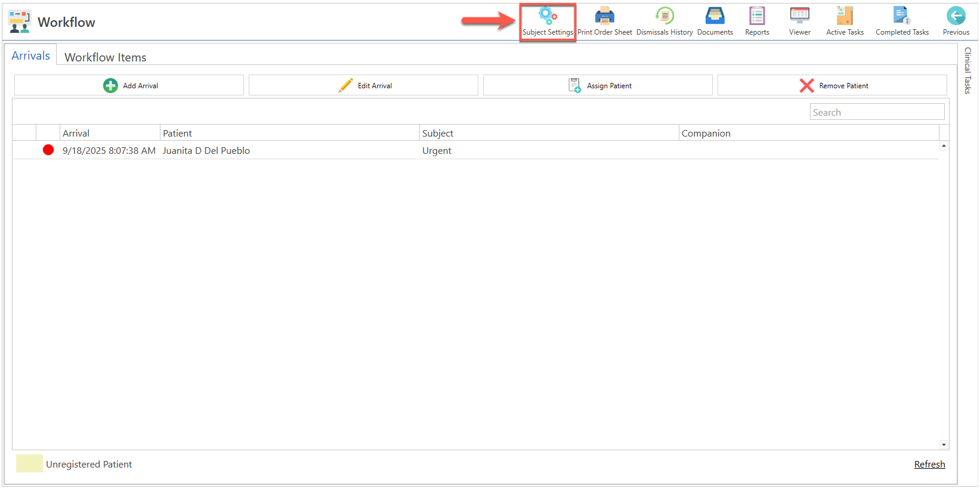This screenshot has height=489, width=980.
Task: Open Dismissals History
Action: (664, 22)
